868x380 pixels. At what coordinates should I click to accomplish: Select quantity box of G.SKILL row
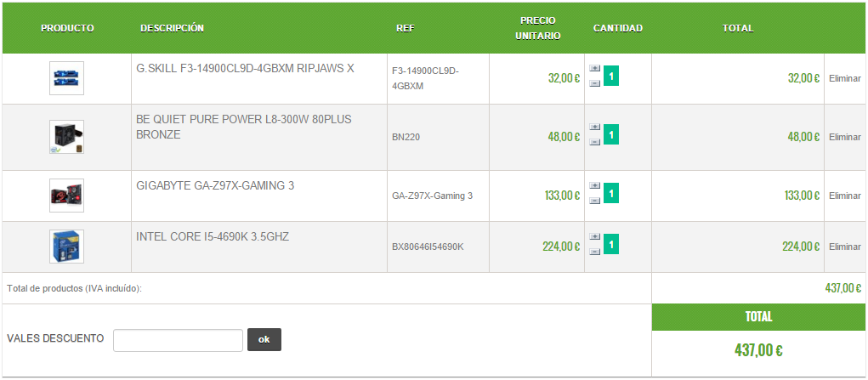[x=611, y=76]
